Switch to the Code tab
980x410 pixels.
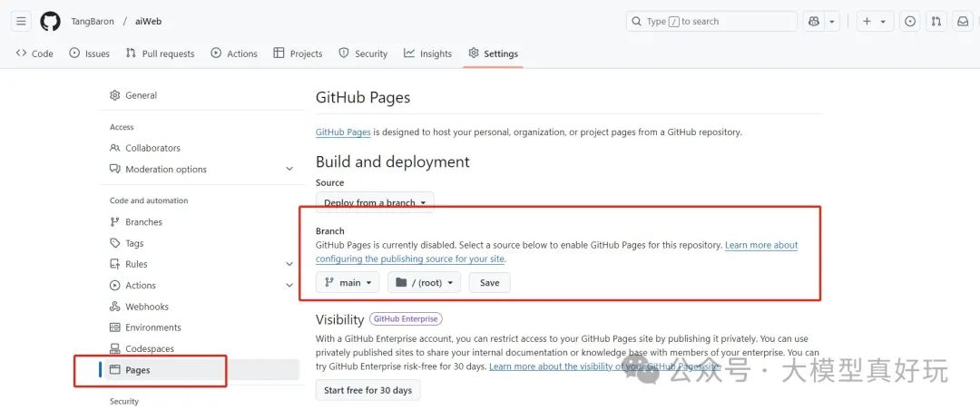(34, 54)
